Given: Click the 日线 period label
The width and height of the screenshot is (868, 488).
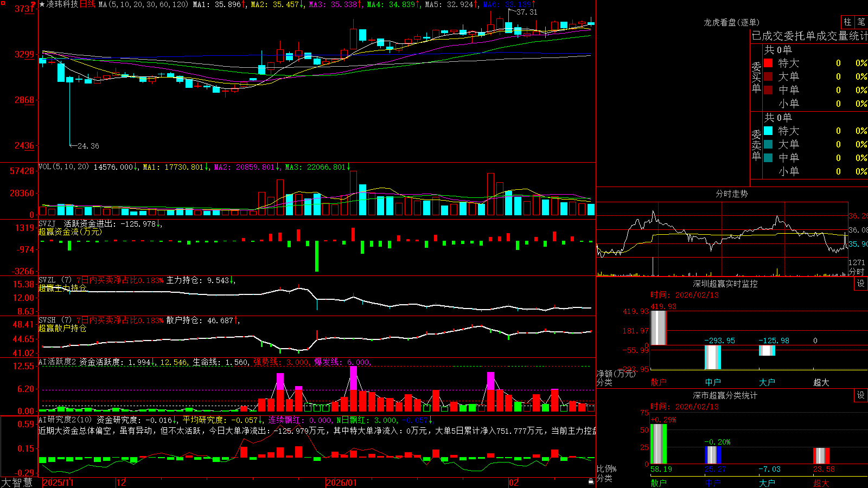Looking at the screenshot, I should [87, 4].
